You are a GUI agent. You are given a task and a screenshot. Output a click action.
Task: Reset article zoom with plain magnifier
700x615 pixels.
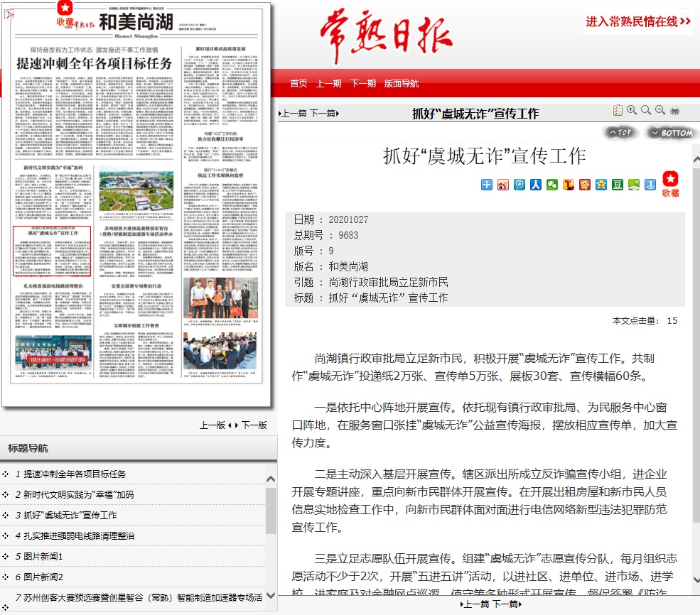coord(646,110)
